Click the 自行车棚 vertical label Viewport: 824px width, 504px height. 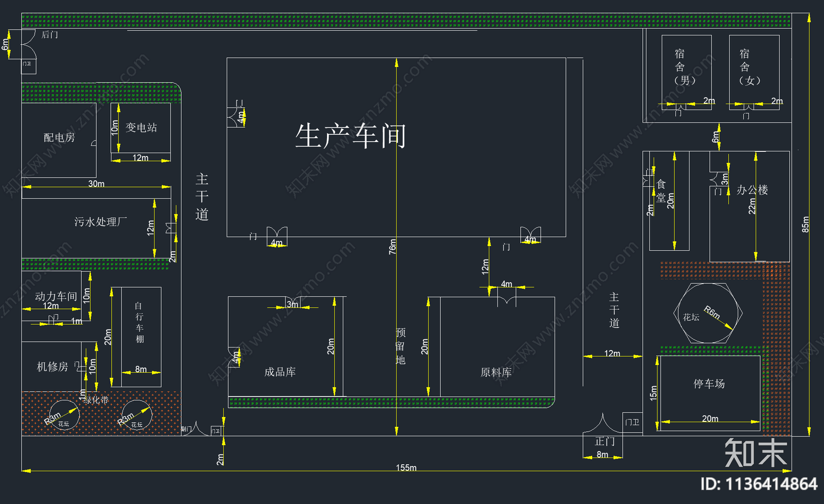140,323
